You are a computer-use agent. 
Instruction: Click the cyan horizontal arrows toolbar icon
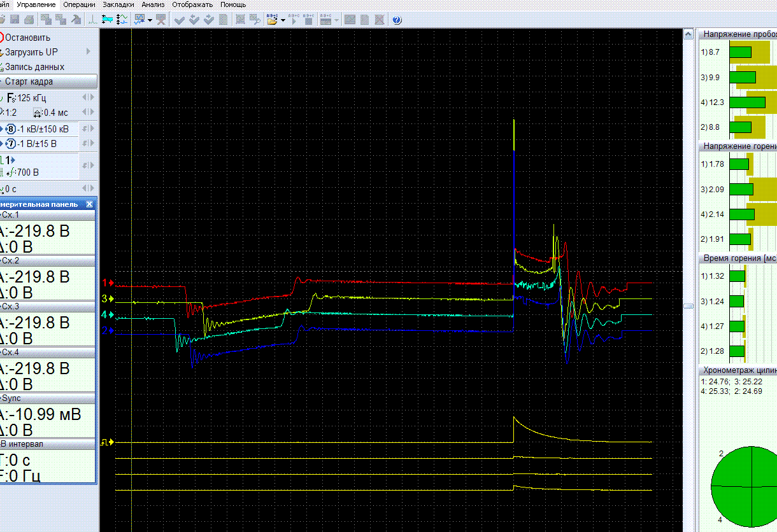click(x=108, y=20)
